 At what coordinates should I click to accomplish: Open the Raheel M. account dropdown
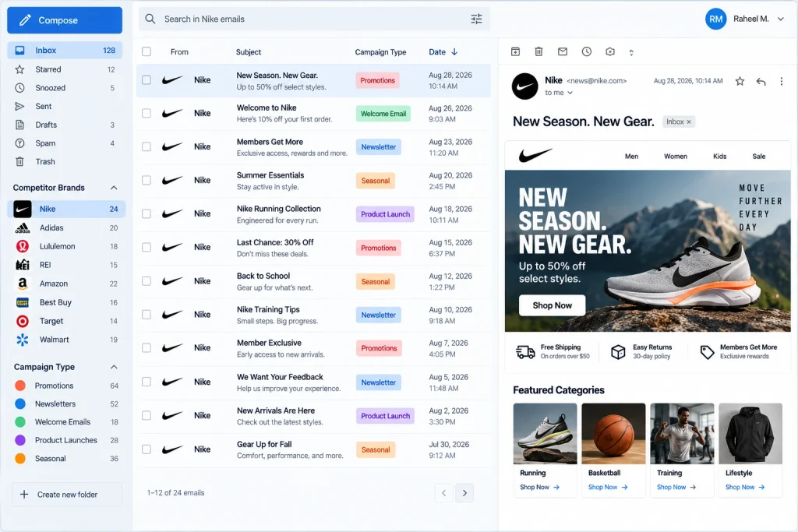pyautogui.click(x=780, y=19)
